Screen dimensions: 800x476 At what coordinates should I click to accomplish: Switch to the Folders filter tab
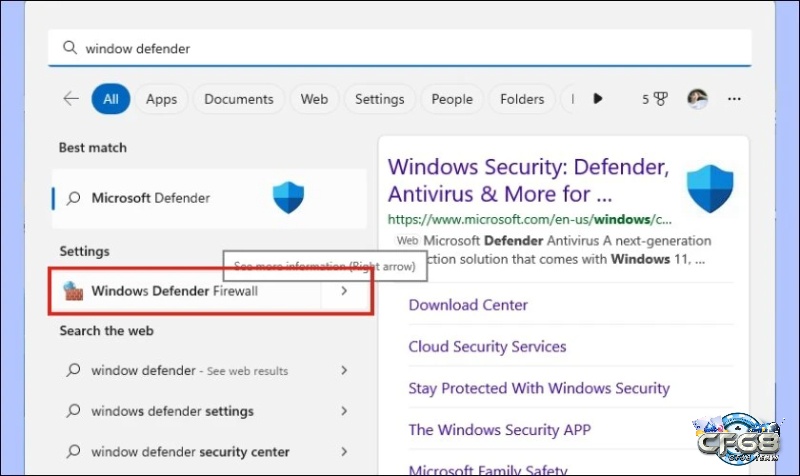pyautogui.click(x=522, y=99)
